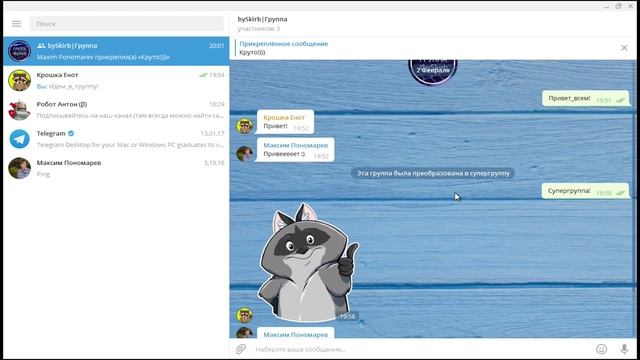
Task: Click Крошка Енот avatar beside the sticker
Action: (244, 315)
